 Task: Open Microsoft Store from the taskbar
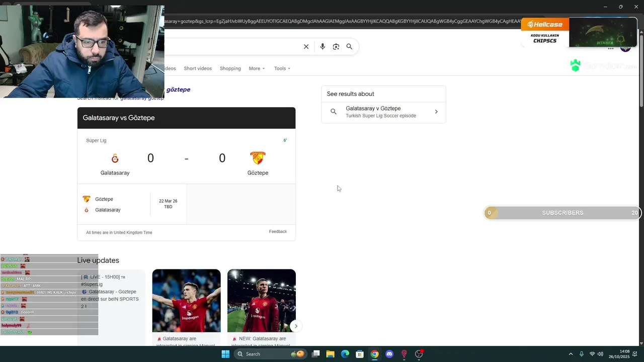pyautogui.click(x=360, y=354)
